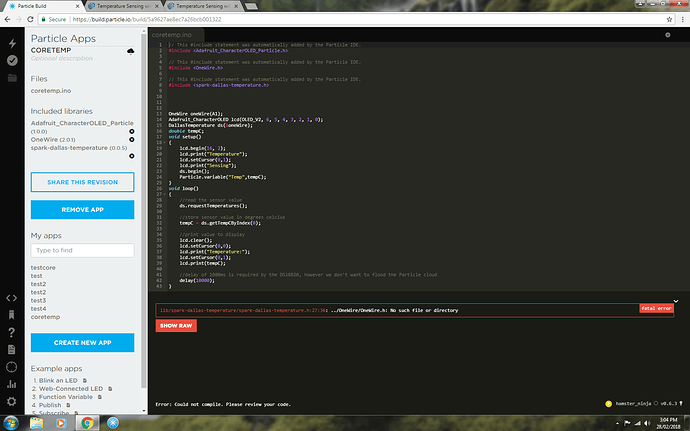Toggle code folding arrow at line 27

tap(165, 194)
